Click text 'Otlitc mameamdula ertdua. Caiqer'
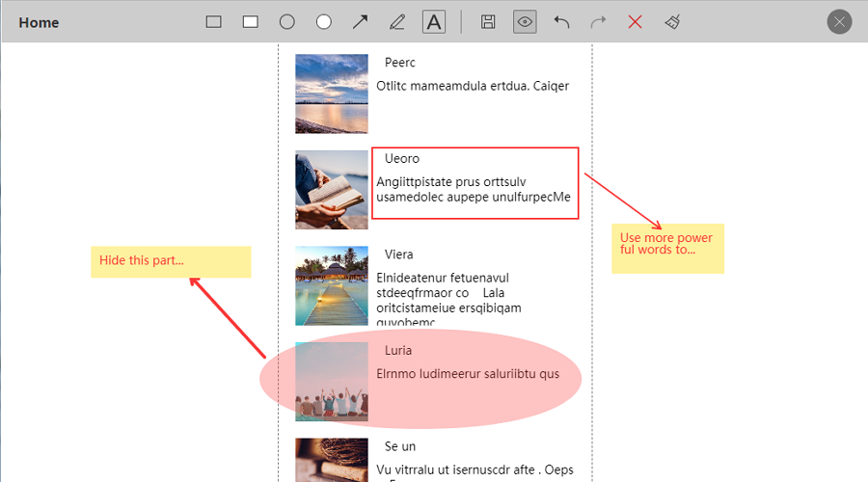868x482 pixels. coord(473,87)
